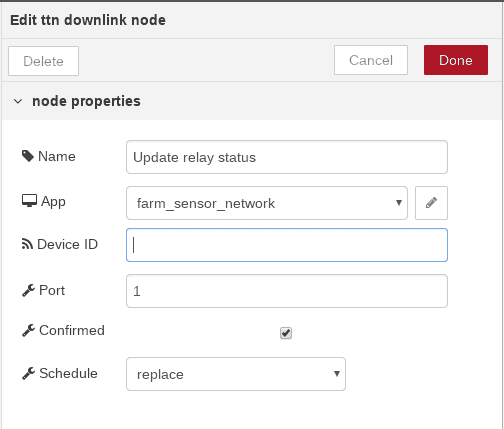The height and width of the screenshot is (429, 504).
Task: Click the RSS signal icon beside Device ID
Action: (27, 244)
